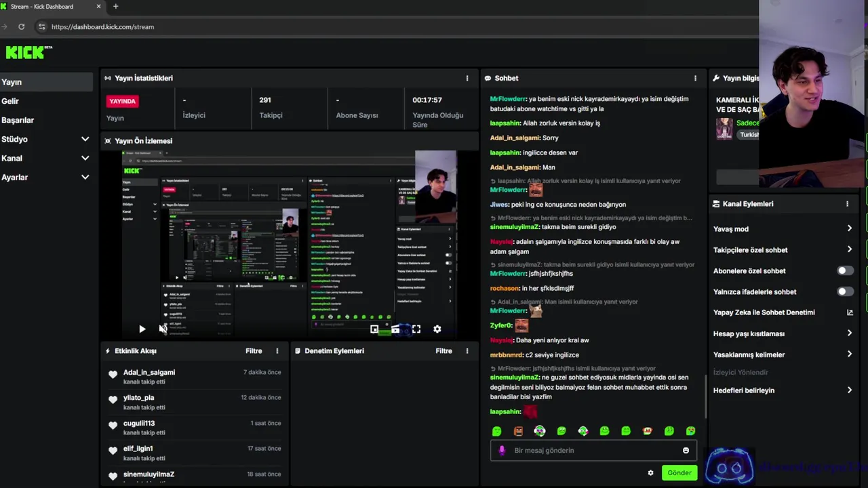
Task: Click the heart icon next to yllato_pla
Action: [113, 400]
